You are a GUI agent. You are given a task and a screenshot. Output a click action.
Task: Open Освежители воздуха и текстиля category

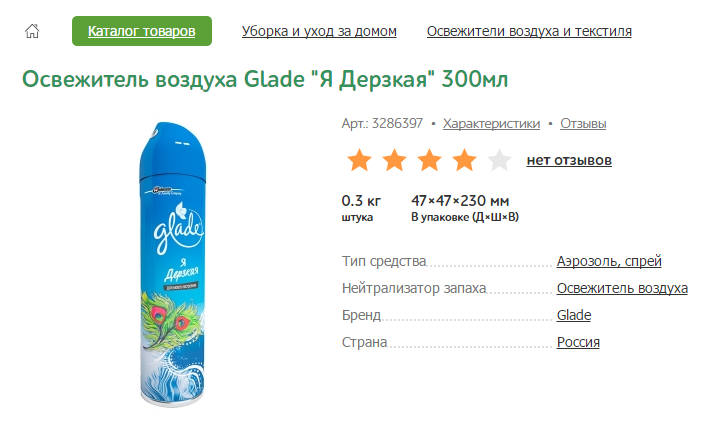point(529,31)
